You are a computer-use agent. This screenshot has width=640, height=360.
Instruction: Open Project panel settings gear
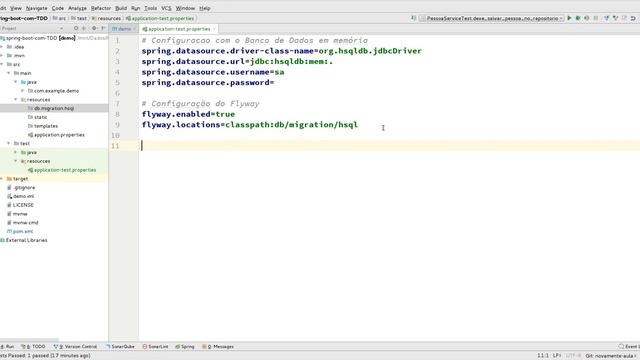tap(94, 29)
